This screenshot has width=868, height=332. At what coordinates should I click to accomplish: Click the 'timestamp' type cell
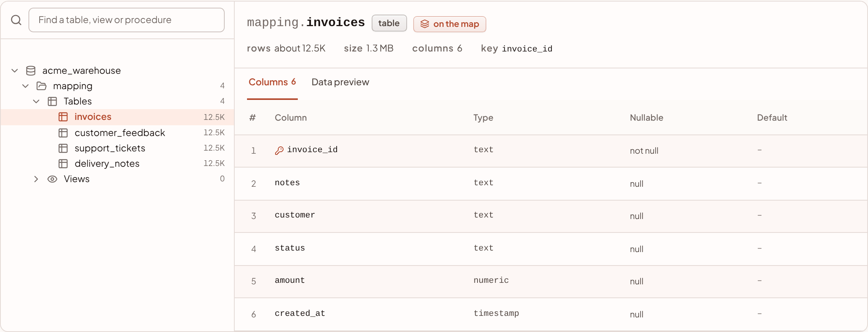click(496, 314)
